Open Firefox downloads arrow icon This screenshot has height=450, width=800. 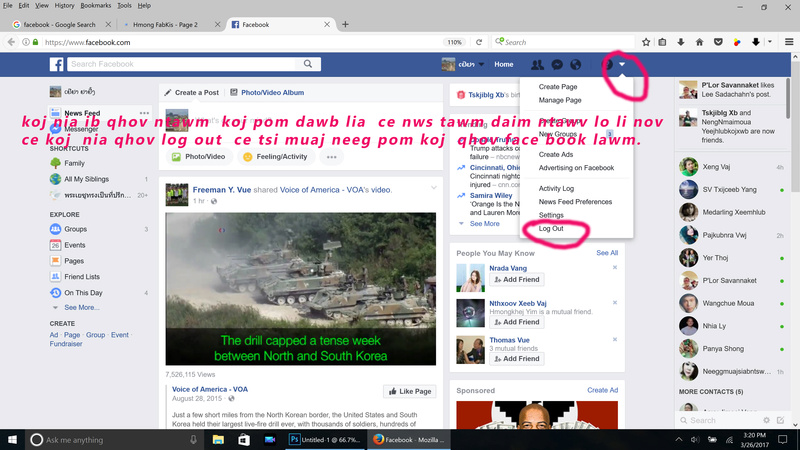(x=681, y=42)
